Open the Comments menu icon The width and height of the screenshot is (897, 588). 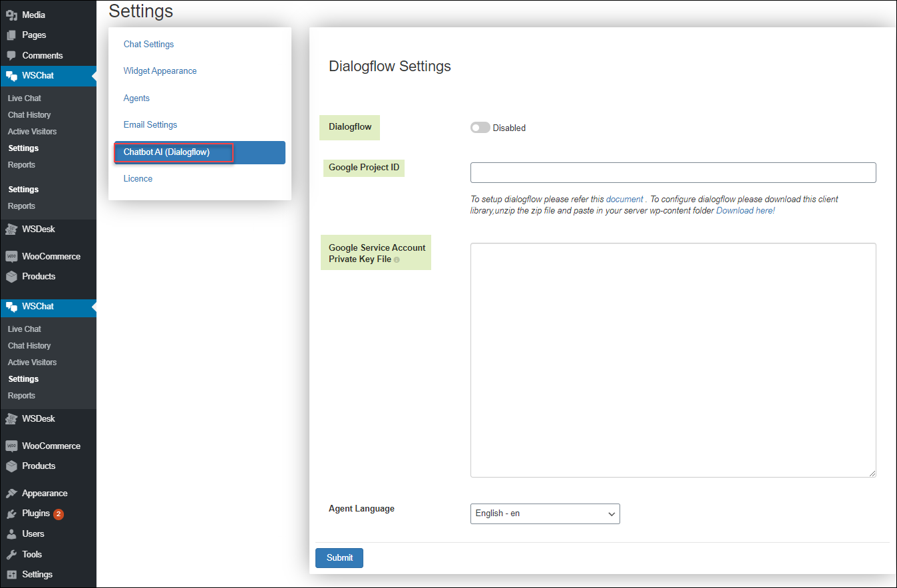[11, 55]
